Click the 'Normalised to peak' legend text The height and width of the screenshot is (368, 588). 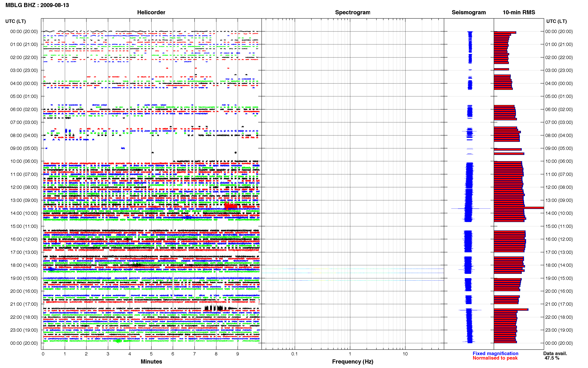tap(495, 358)
